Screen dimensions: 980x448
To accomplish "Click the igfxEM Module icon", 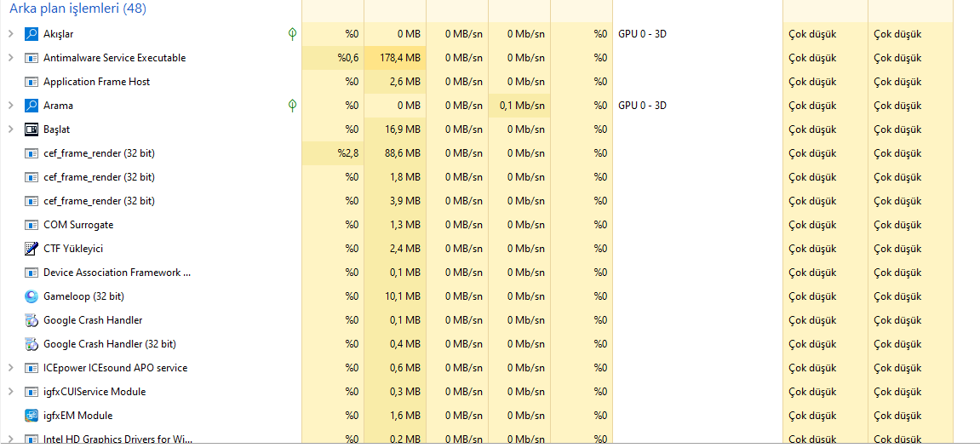I will (x=32, y=416).
